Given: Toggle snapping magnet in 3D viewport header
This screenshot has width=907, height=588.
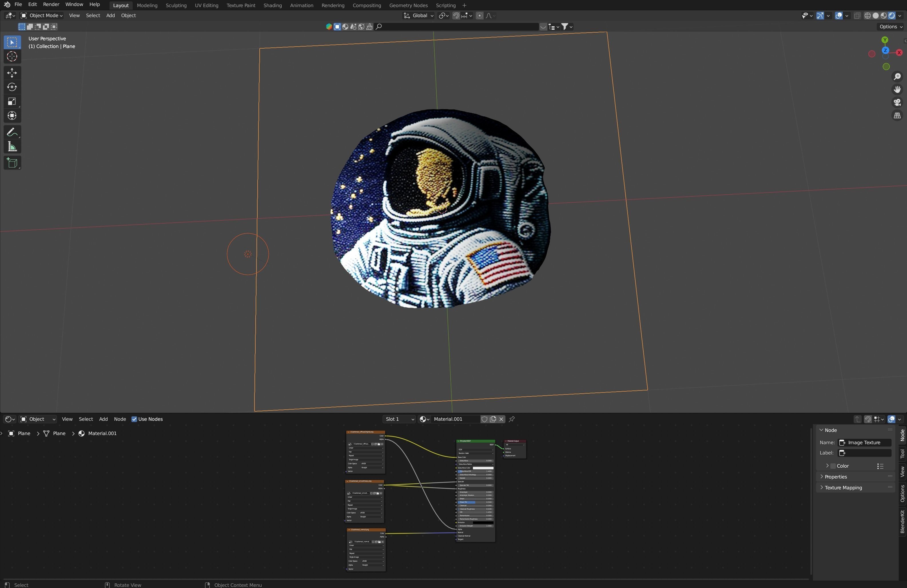Looking at the screenshot, I should click(456, 16).
